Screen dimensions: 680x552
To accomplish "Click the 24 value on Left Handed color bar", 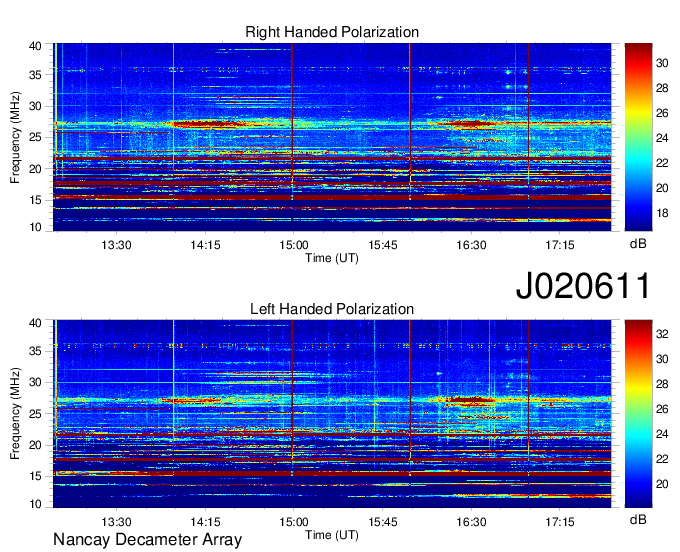I will [662, 434].
